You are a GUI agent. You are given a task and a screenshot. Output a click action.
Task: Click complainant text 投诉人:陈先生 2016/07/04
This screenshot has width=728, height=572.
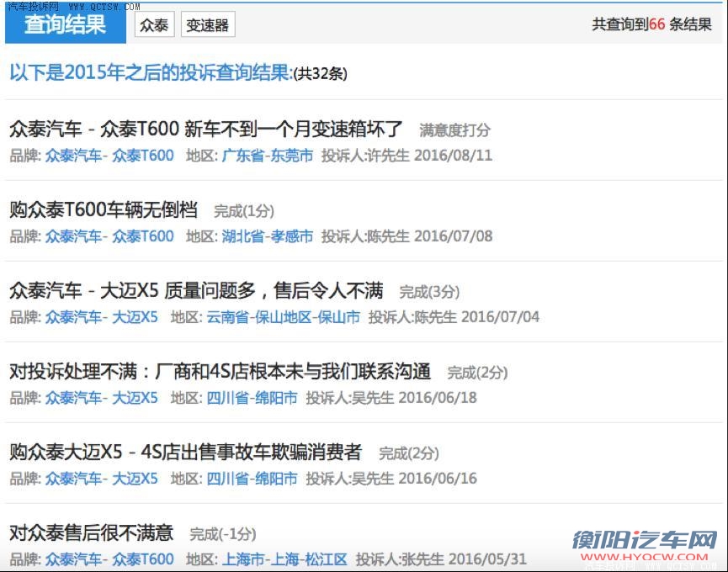tap(454, 317)
